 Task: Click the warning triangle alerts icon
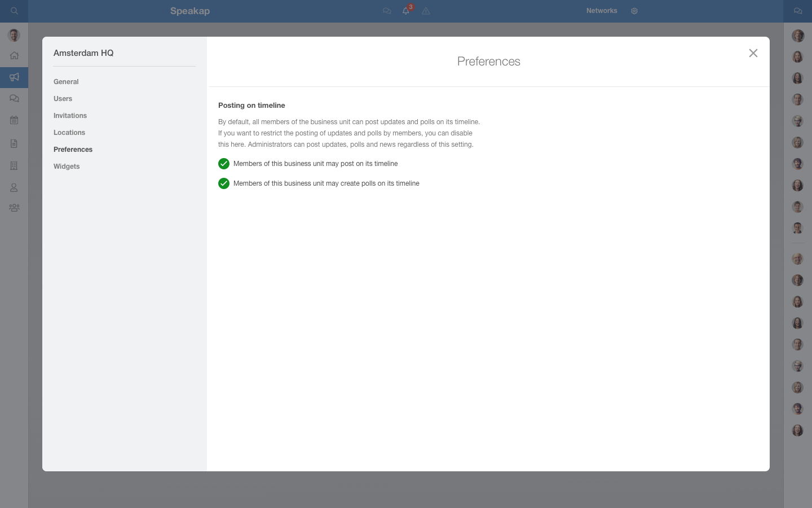(x=426, y=11)
